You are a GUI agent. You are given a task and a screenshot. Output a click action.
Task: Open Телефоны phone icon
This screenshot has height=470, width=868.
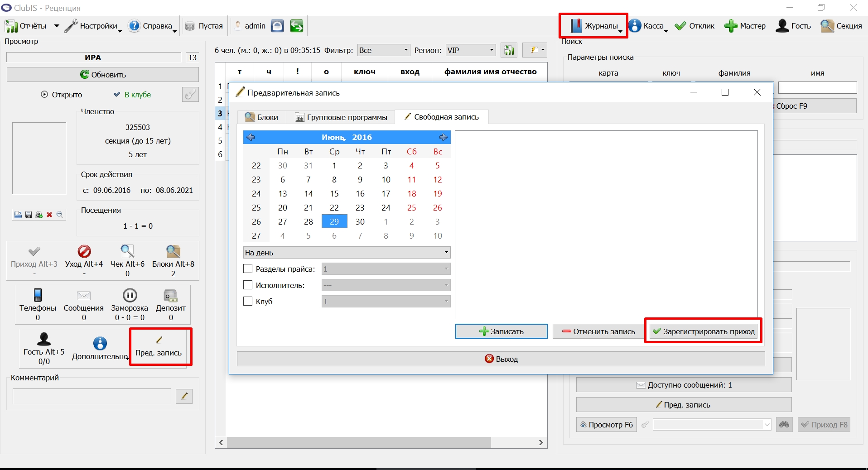(x=38, y=295)
